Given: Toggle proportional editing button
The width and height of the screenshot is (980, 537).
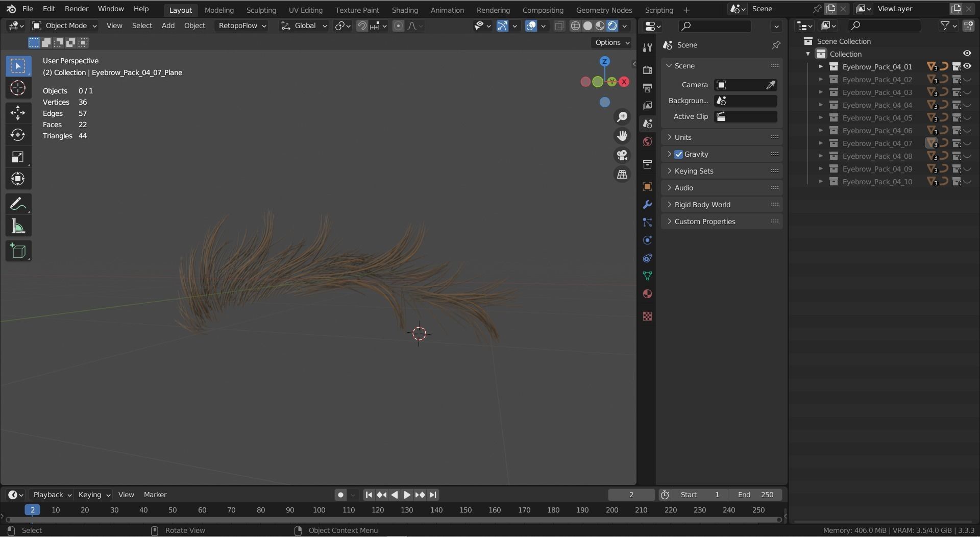Looking at the screenshot, I should coord(398,26).
